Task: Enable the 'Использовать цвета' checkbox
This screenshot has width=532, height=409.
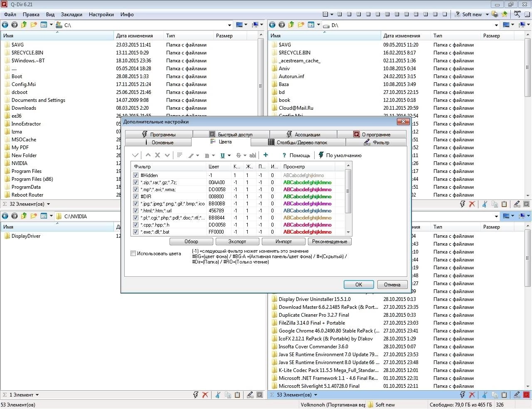Action: (133, 254)
